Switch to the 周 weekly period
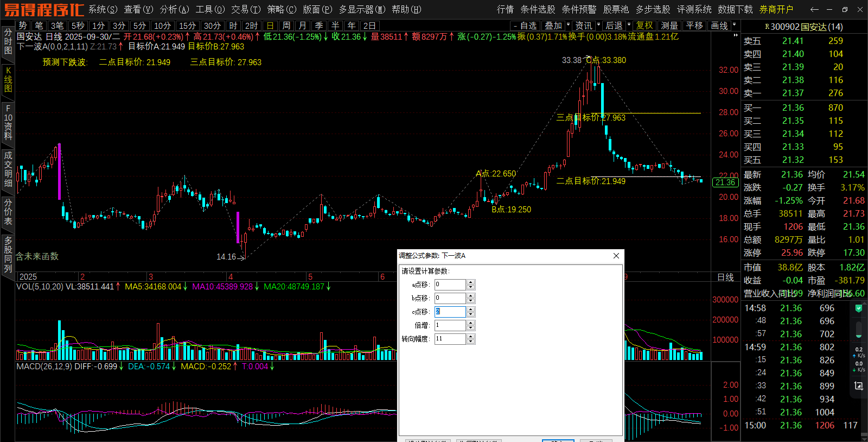Image resolution: width=868 pixels, height=442 pixels. (x=286, y=26)
